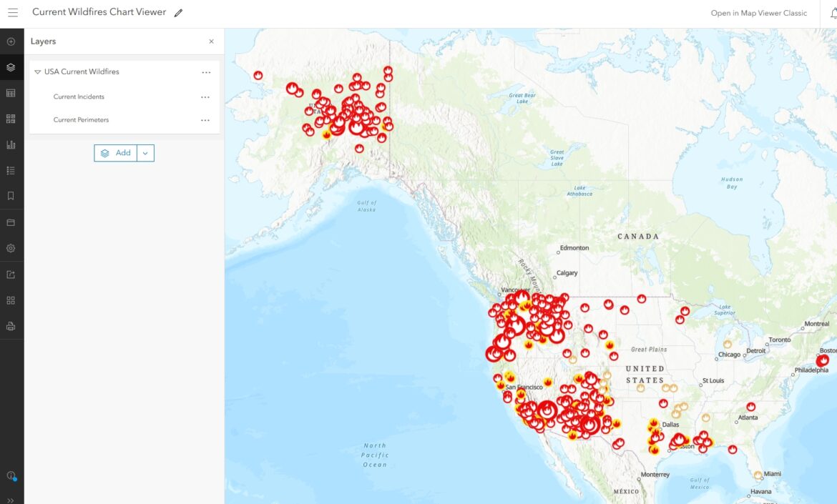Click the Add button below layers
Image resolution: width=837 pixels, height=504 pixels.
[118, 152]
